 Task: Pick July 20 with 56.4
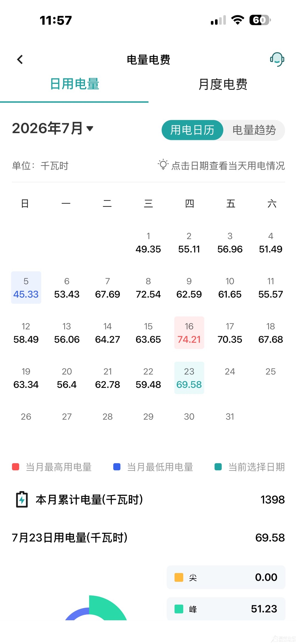coord(67,378)
